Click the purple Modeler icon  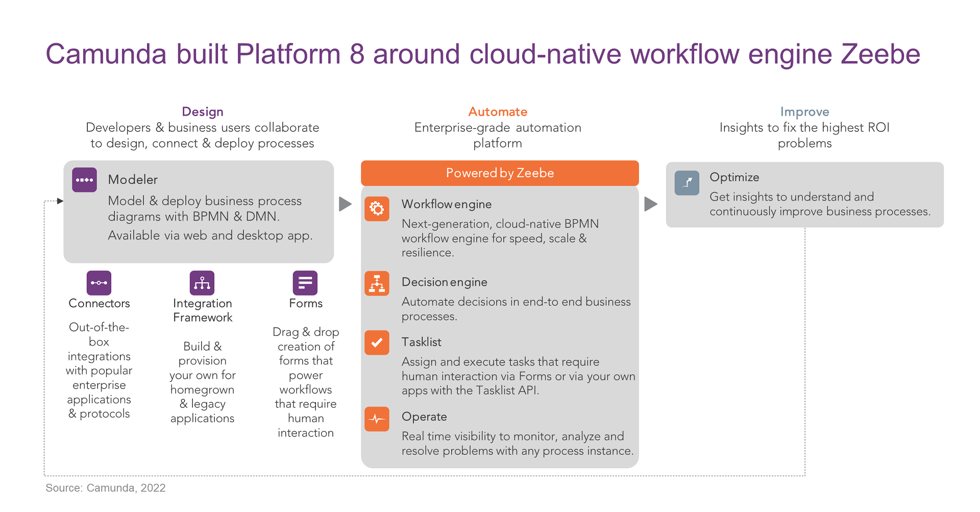(x=84, y=180)
